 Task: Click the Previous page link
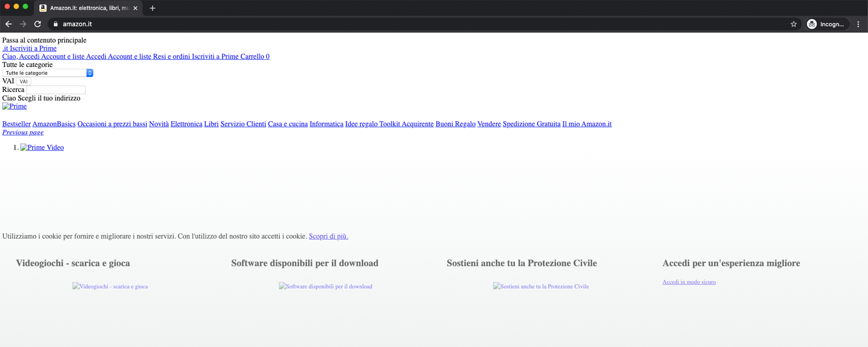click(23, 132)
